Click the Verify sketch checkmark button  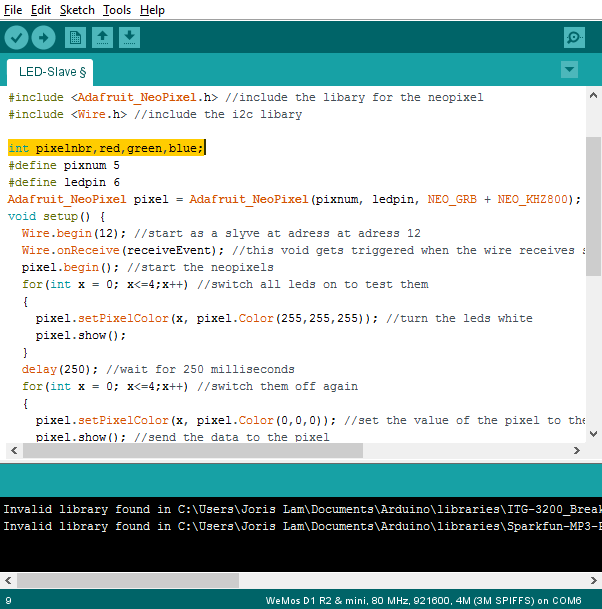(16, 38)
